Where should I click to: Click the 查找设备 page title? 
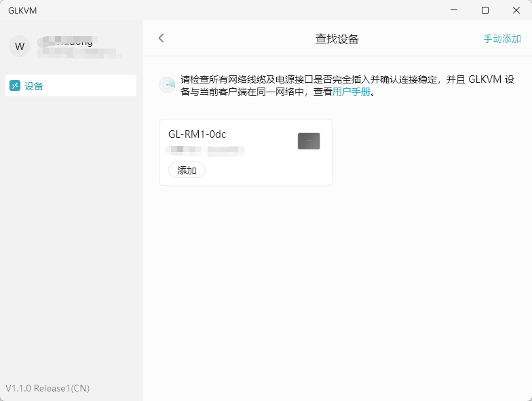click(337, 39)
